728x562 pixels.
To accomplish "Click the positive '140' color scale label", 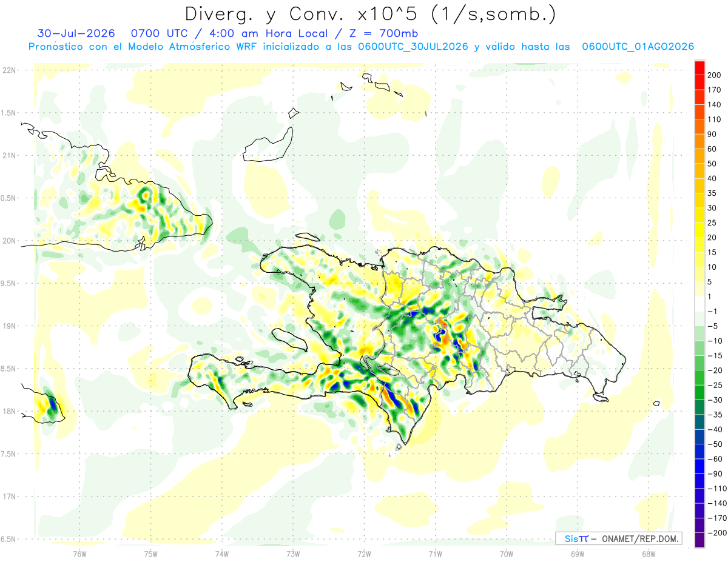I will [x=714, y=105].
